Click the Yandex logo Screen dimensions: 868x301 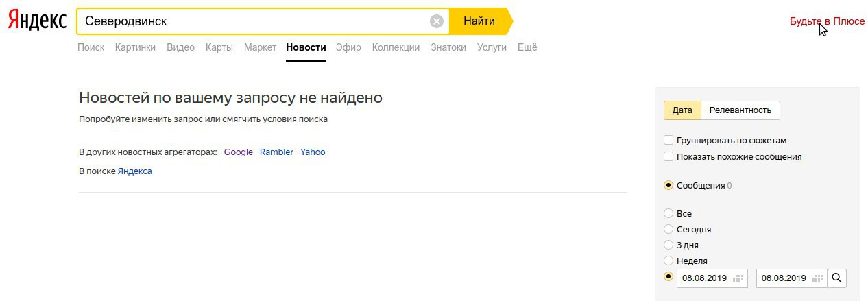pyautogui.click(x=37, y=21)
